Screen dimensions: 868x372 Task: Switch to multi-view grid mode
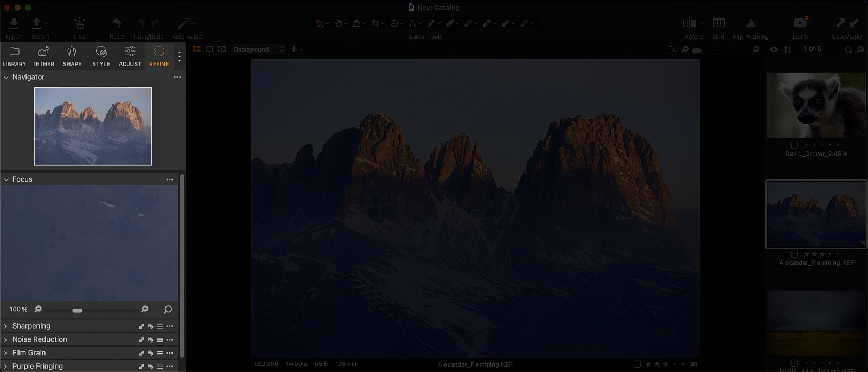pyautogui.click(x=197, y=49)
